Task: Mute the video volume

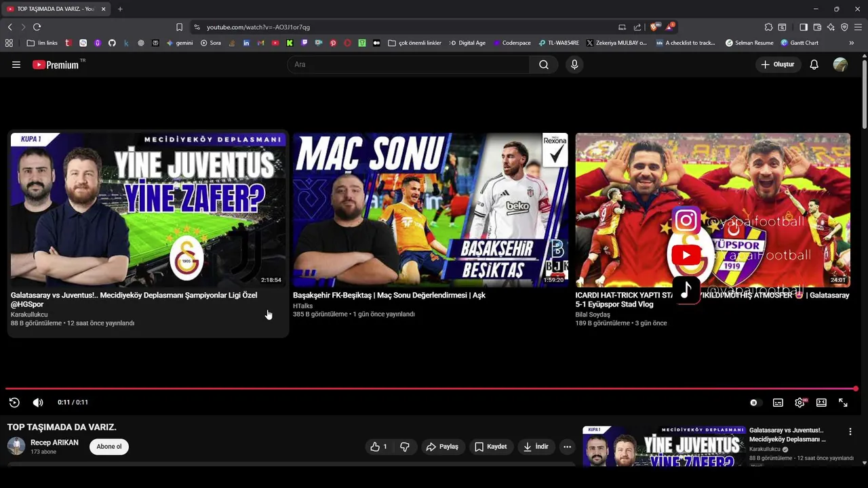Action: pos(38,403)
